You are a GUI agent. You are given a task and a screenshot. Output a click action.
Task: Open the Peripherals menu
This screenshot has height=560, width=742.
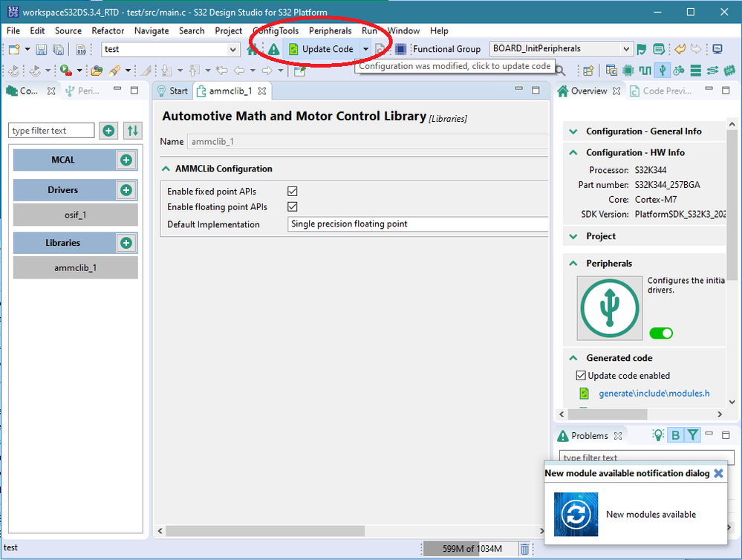coord(331,30)
